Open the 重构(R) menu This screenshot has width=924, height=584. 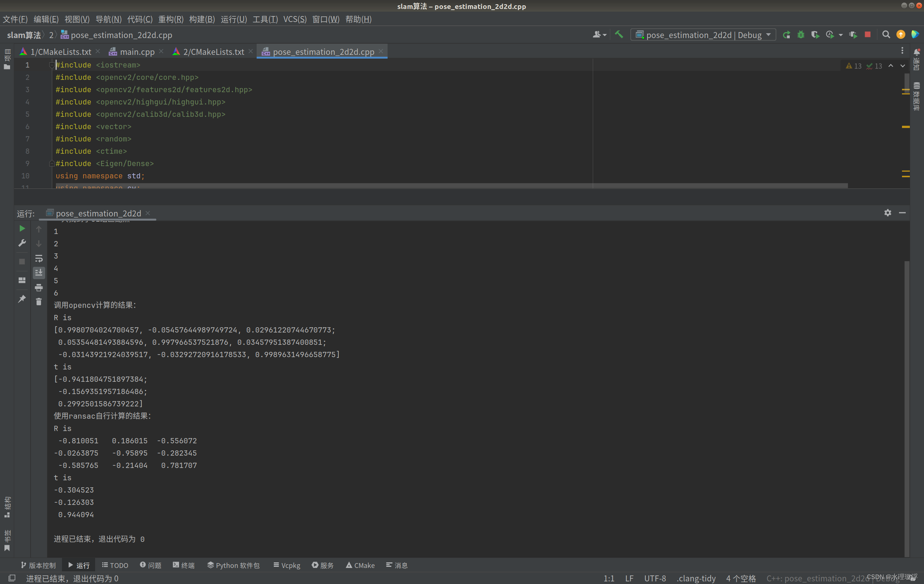point(171,19)
